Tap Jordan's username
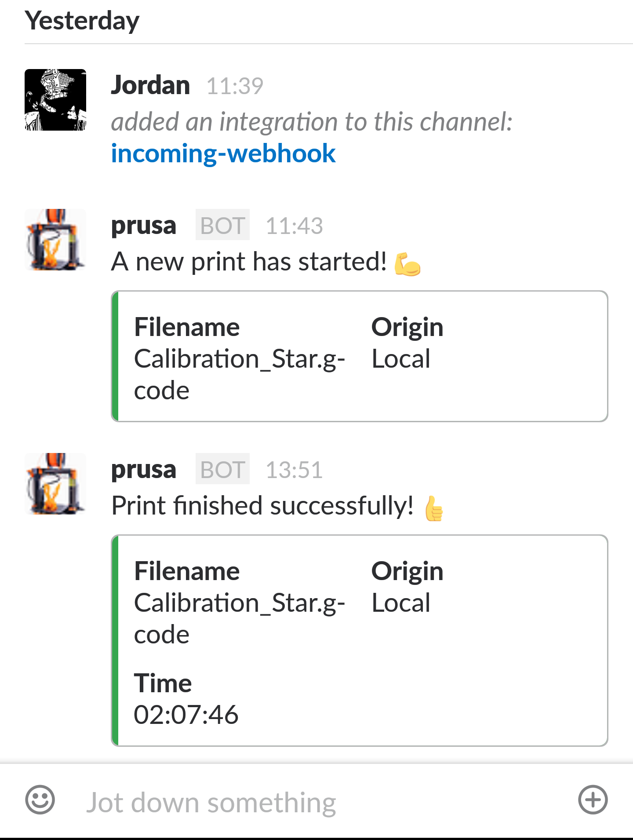Image resolution: width=633 pixels, height=840 pixels. pos(150,85)
